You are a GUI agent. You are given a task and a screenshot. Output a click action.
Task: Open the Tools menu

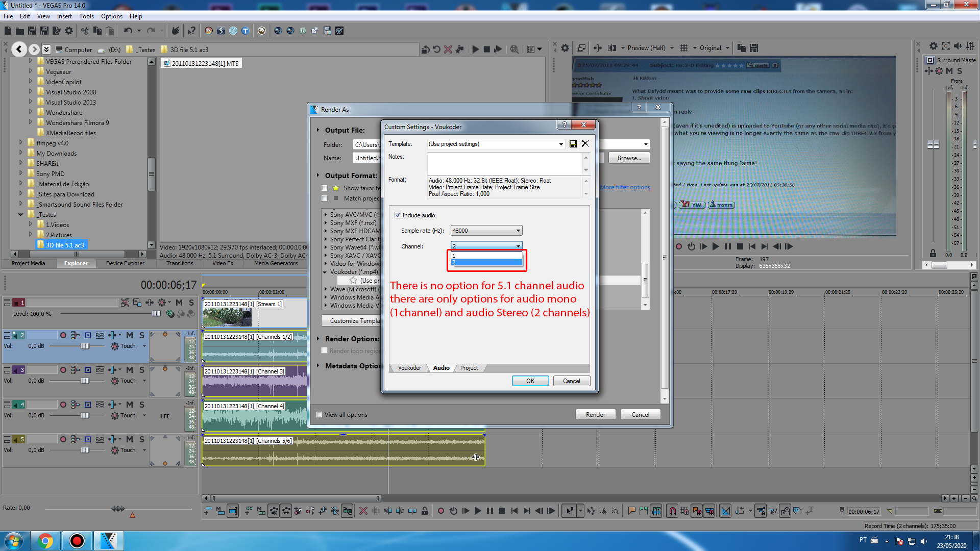tap(86, 16)
